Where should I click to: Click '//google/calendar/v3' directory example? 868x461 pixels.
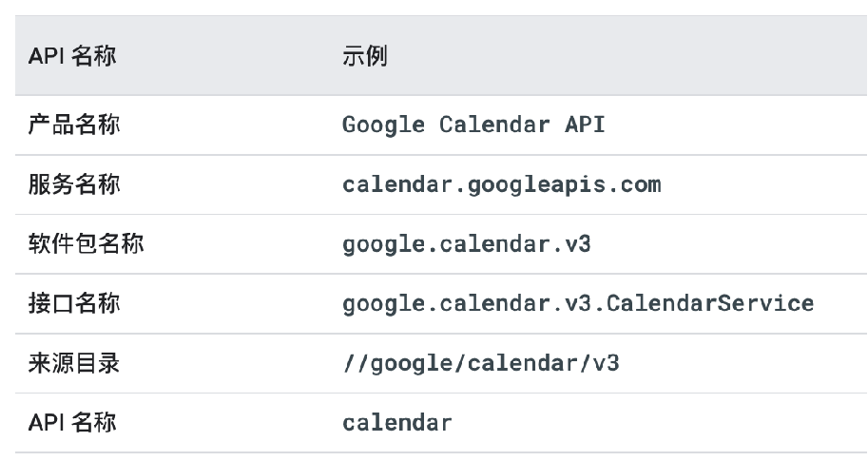coord(480,364)
